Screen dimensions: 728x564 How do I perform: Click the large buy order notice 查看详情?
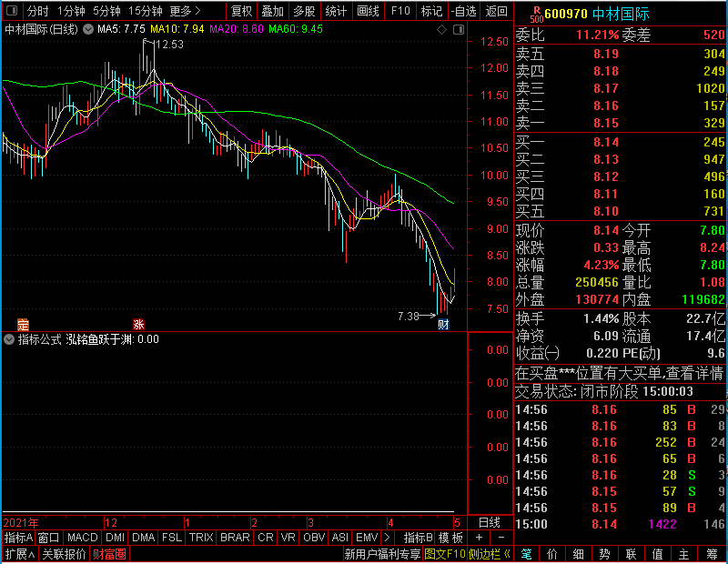[x=620, y=373]
